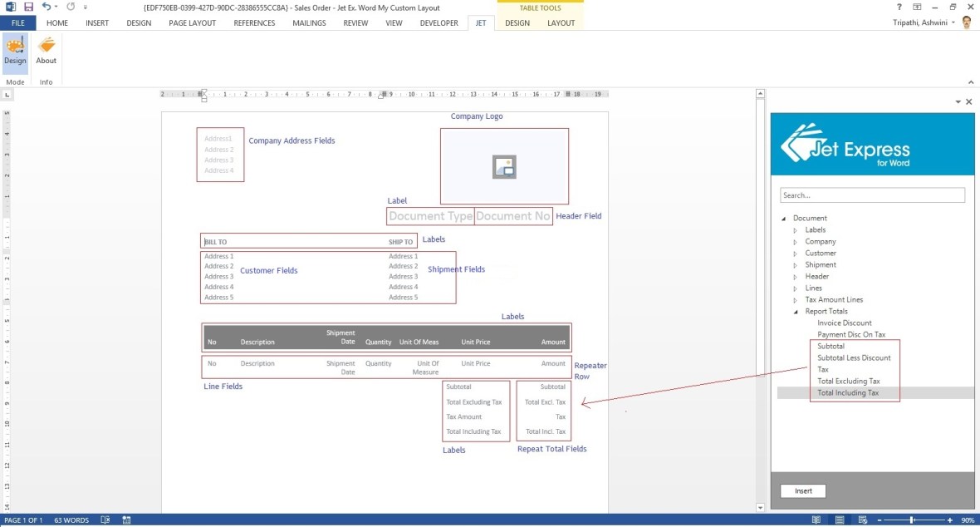Click the proofing errors icon in status bar
The width and height of the screenshot is (980, 527).
105,520
